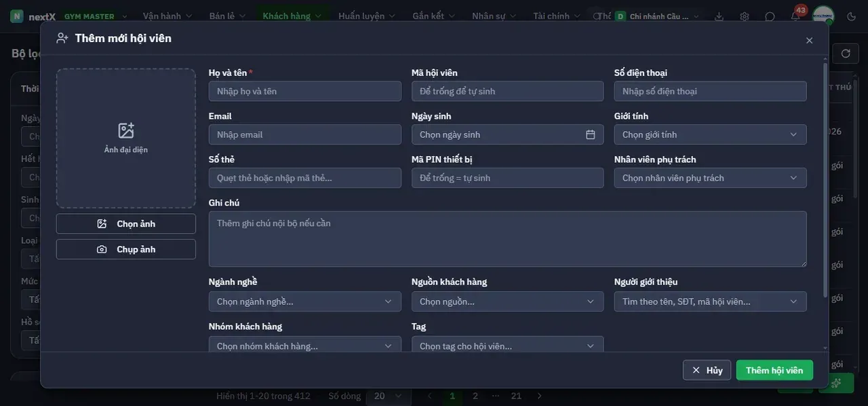Open the Chi nhánh branch selector
Image resolution: width=868 pixels, height=406 pixels.
pyautogui.click(x=659, y=16)
